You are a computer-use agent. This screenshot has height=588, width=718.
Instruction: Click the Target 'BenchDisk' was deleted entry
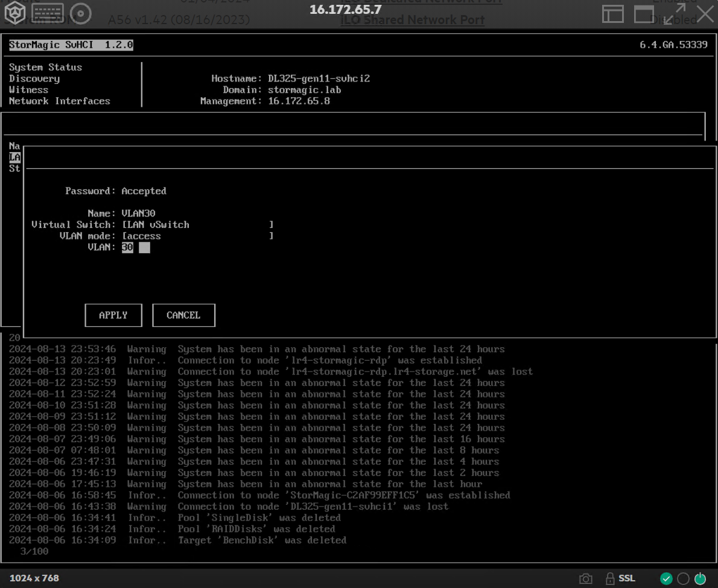coord(177,540)
